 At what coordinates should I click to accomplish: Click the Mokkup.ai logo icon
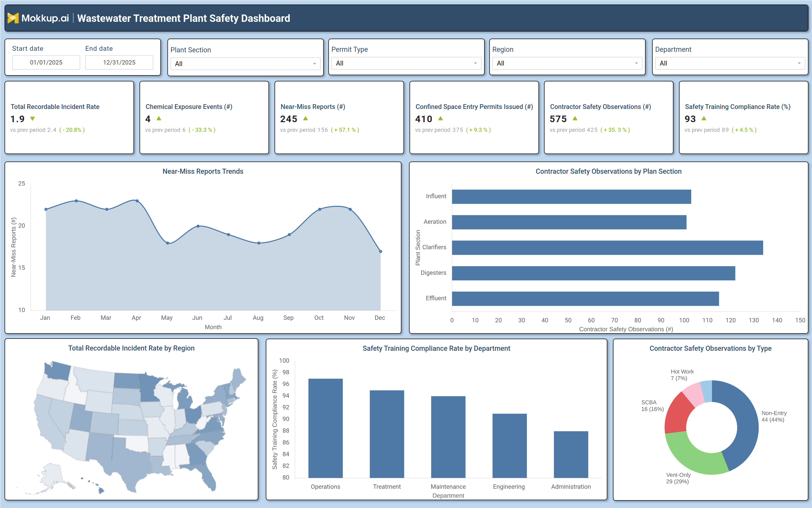tap(13, 18)
